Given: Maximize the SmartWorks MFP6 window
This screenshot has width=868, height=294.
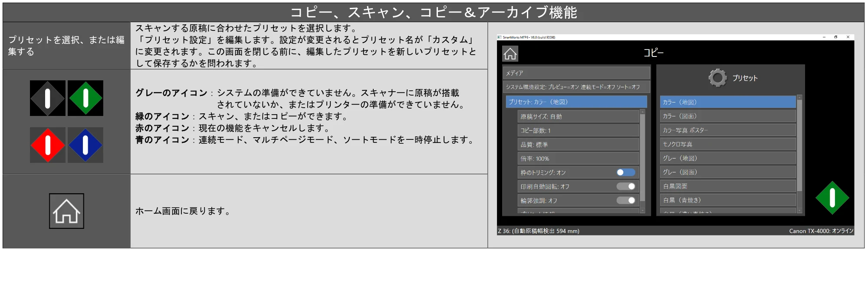Looking at the screenshot, I should coord(836,37).
